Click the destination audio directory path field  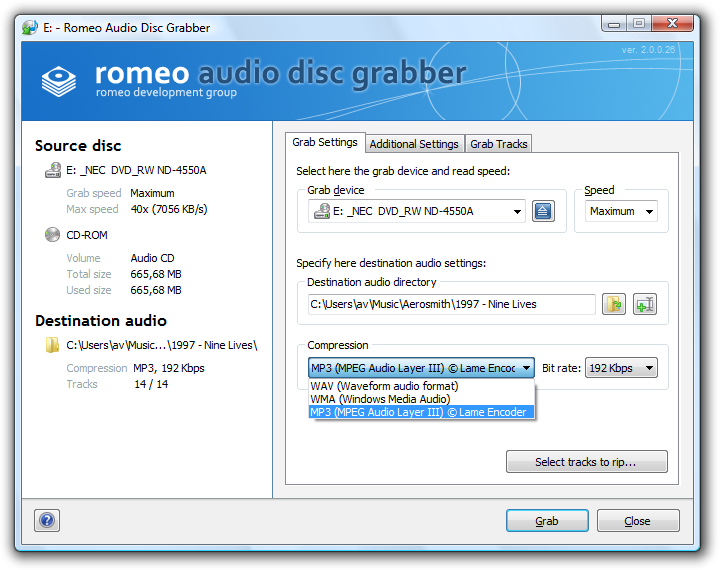pyautogui.click(x=452, y=304)
